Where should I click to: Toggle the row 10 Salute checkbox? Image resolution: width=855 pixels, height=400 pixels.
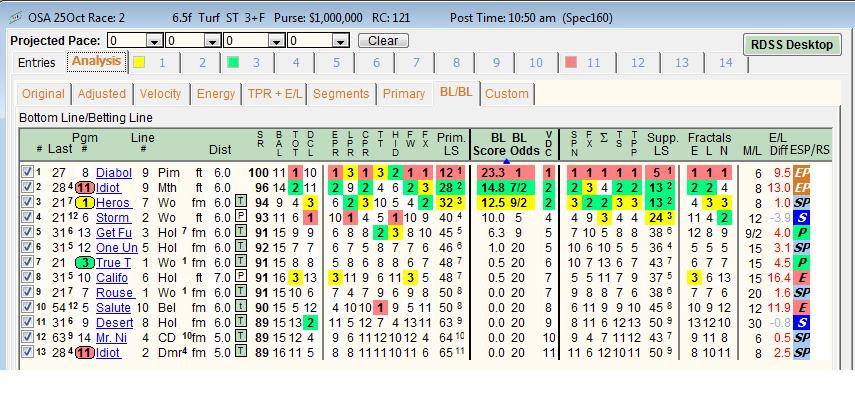(27, 308)
